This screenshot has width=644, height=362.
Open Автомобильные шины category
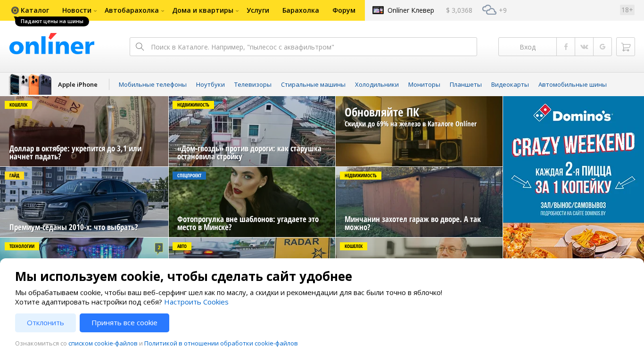(572, 85)
